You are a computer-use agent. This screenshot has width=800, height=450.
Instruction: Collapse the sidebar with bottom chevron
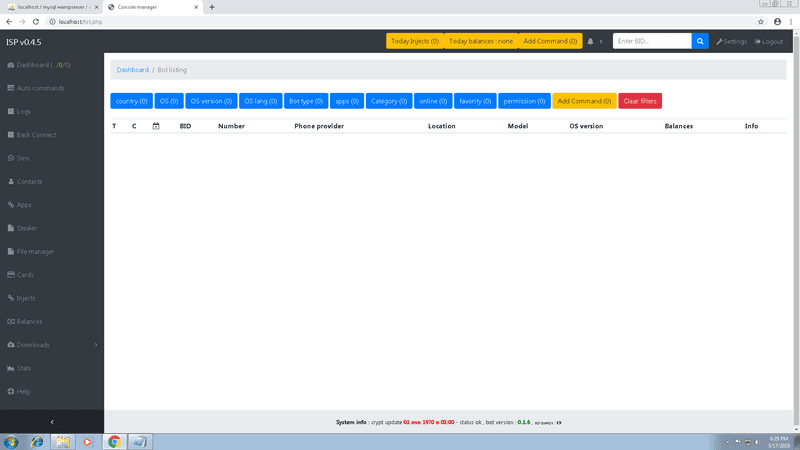(52, 422)
